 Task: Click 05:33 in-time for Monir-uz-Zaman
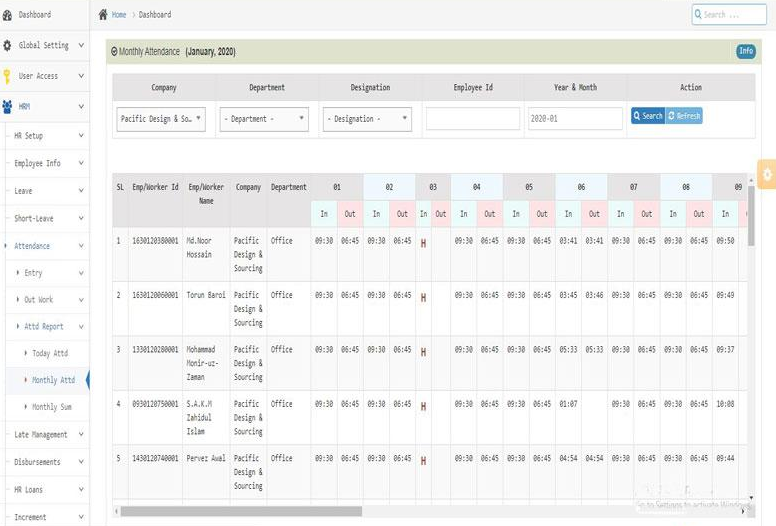coord(568,350)
